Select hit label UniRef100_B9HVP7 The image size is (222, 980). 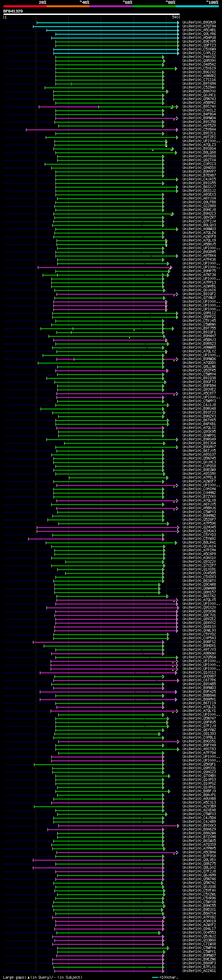(x=199, y=172)
